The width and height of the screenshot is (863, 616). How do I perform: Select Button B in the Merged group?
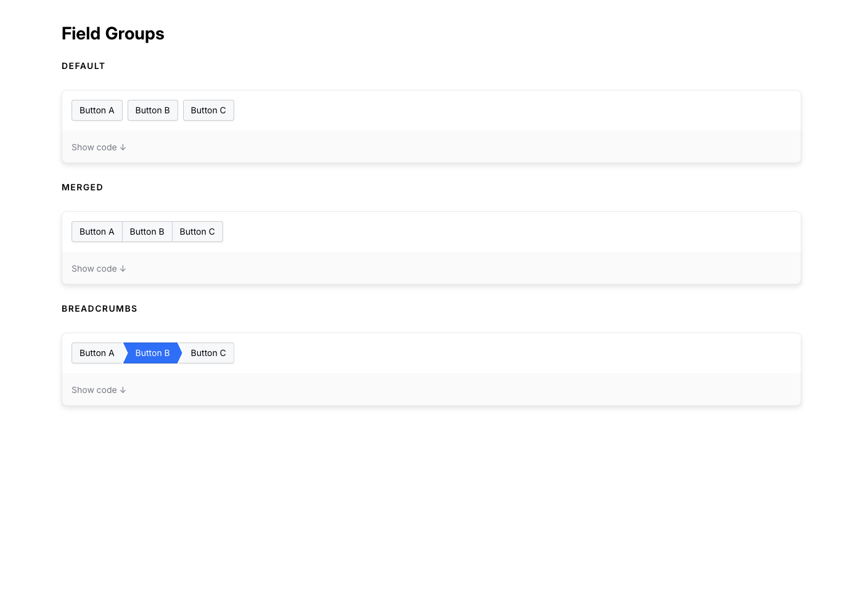pos(147,232)
